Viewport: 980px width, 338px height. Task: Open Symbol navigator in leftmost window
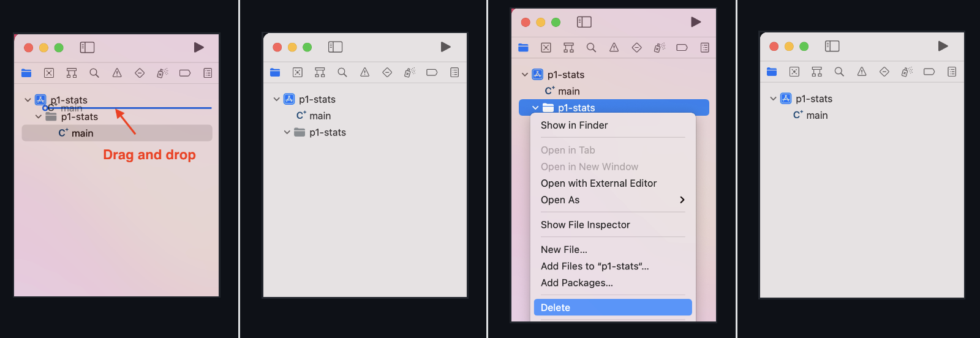[72, 73]
